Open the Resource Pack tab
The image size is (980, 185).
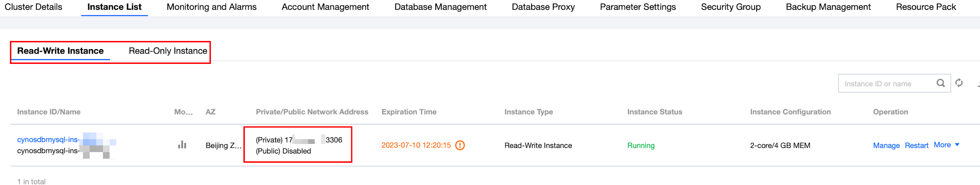(x=926, y=7)
